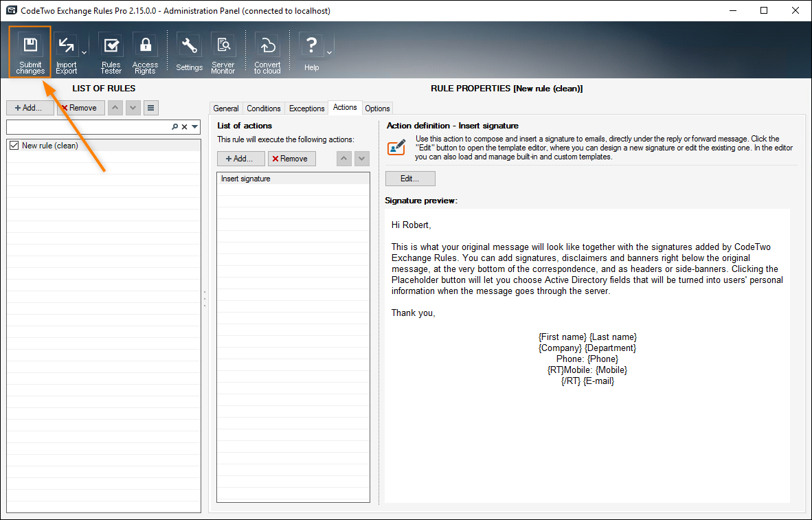Open the Import Export tool

[66, 54]
